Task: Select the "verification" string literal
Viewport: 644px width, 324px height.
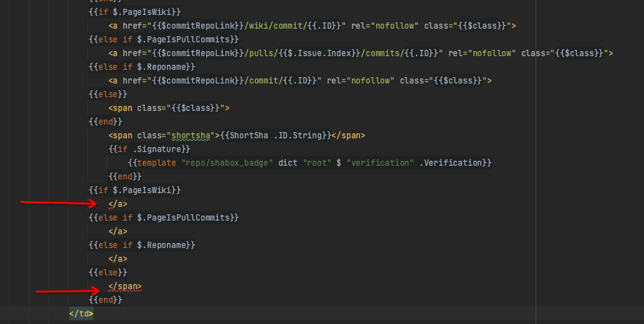Action: coord(380,163)
